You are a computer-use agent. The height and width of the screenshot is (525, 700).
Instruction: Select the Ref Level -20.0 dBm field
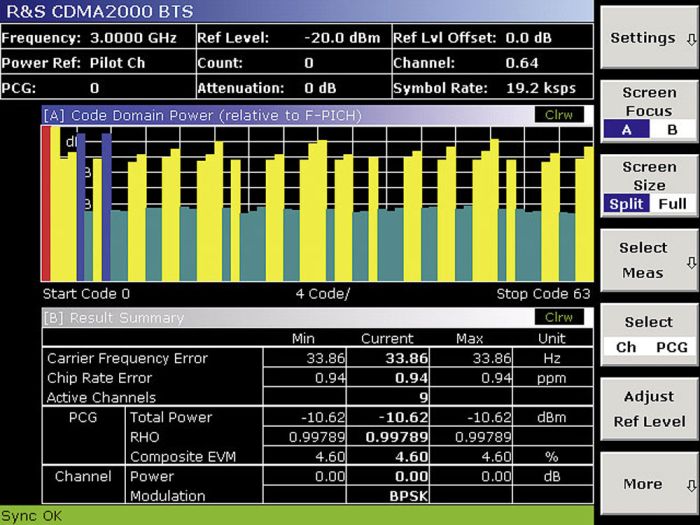coord(293,38)
